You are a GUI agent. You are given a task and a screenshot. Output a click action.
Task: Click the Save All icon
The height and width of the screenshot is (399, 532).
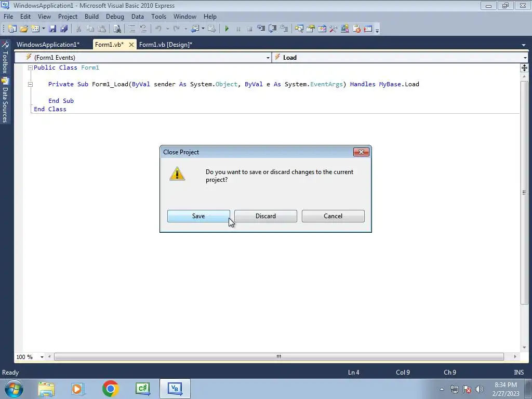click(64, 29)
